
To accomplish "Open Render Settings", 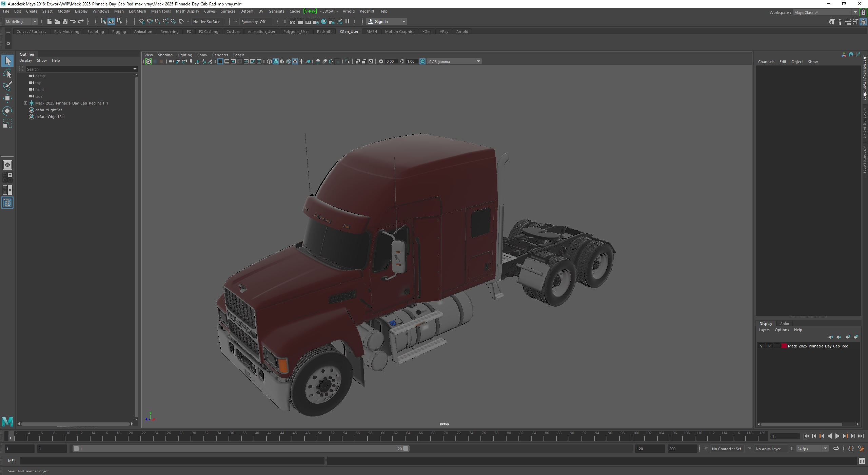I will pos(316,21).
